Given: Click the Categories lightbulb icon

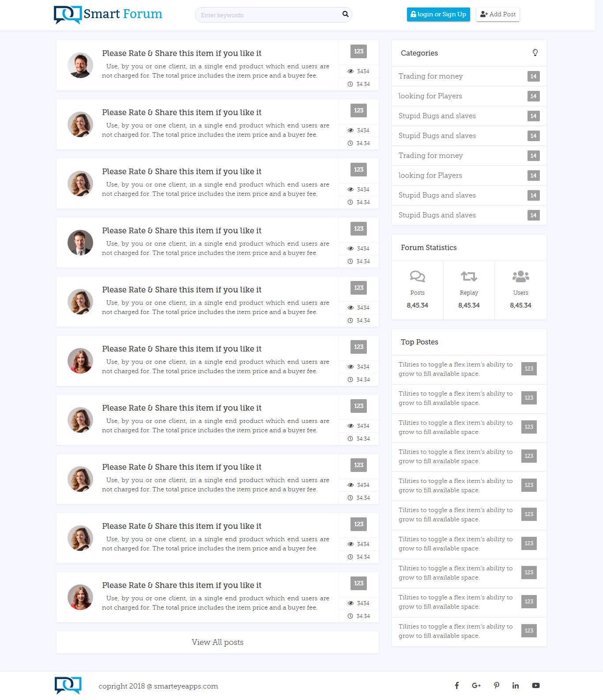Looking at the screenshot, I should pos(535,53).
